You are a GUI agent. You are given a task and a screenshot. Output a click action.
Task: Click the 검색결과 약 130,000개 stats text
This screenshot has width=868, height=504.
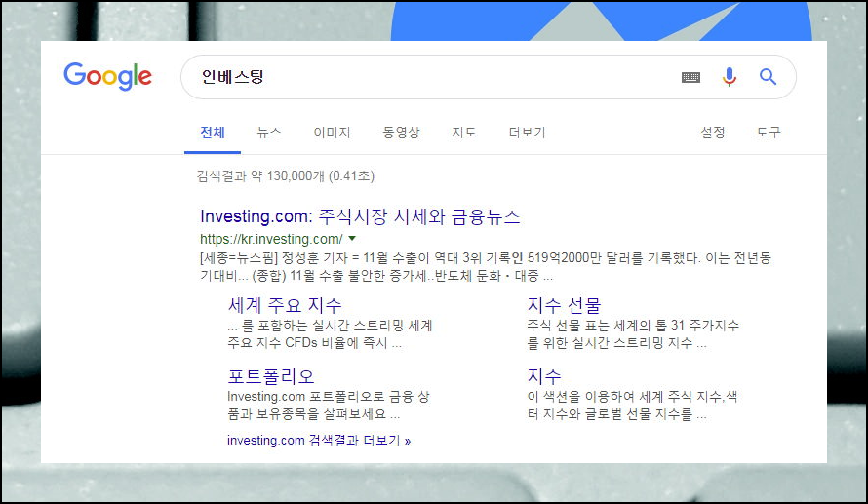(x=286, y=175)
